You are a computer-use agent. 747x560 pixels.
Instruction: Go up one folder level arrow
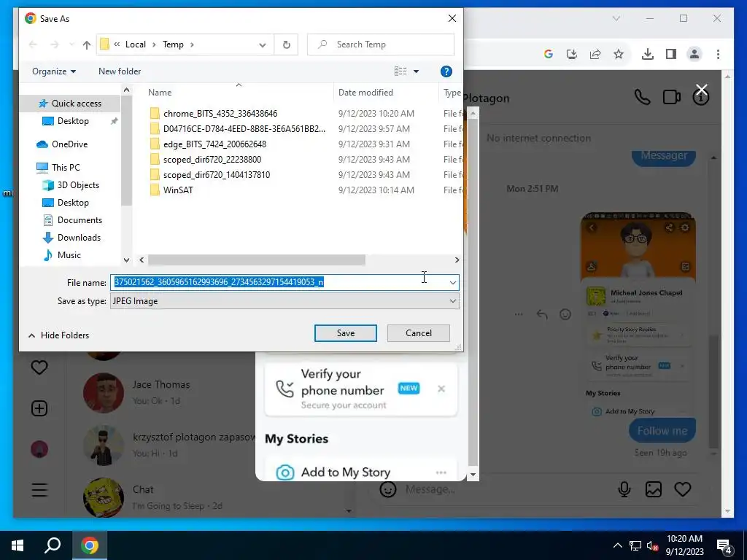click(86, 44)
